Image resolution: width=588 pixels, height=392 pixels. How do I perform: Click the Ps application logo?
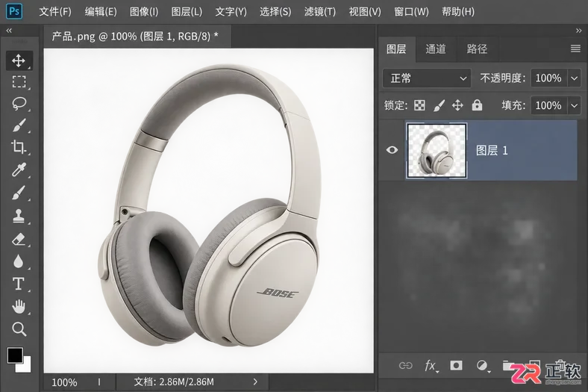14,11
